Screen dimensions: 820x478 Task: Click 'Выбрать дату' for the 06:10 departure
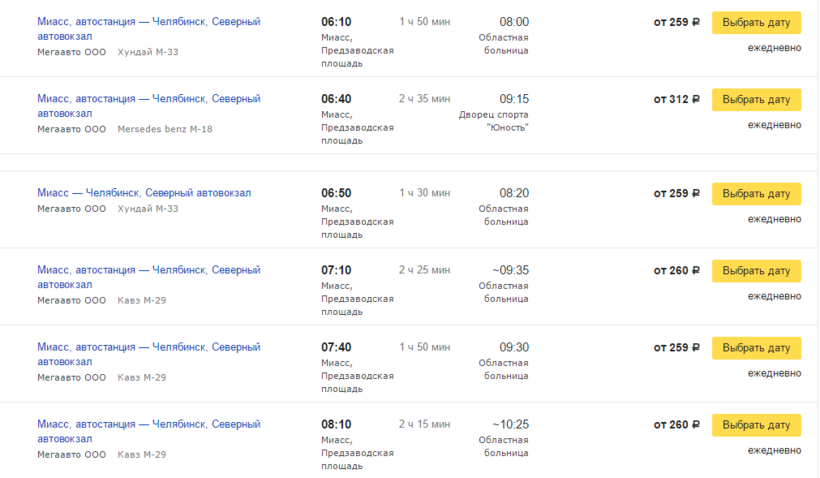(756, 22)
